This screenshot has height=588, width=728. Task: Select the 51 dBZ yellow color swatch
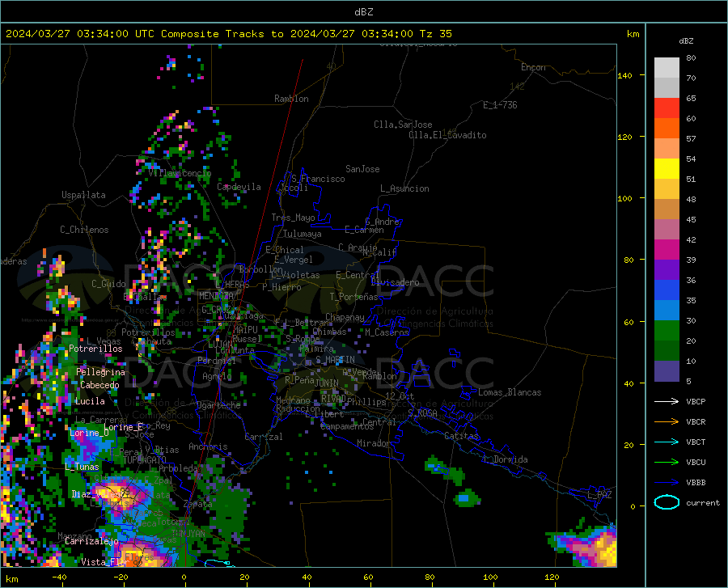667,168
